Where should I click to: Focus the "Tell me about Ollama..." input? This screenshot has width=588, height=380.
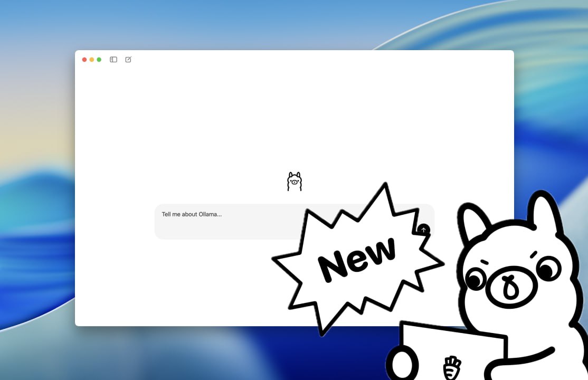coord(227,221)
